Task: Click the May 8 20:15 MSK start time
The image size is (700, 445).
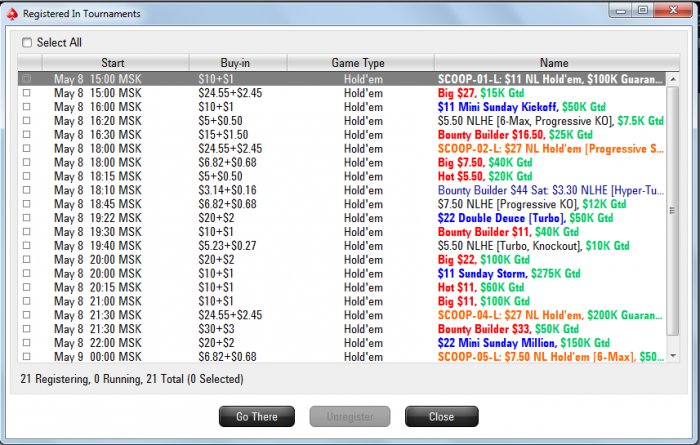Action: point(98,287)
